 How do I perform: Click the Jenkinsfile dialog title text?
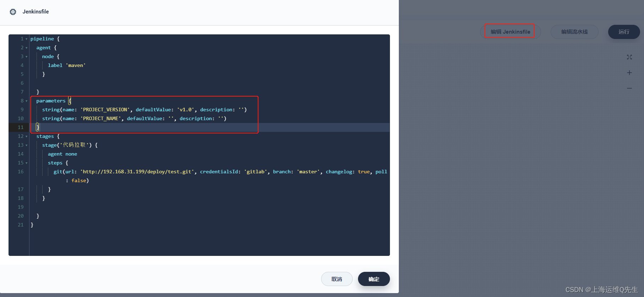click(x=35, y=12)
